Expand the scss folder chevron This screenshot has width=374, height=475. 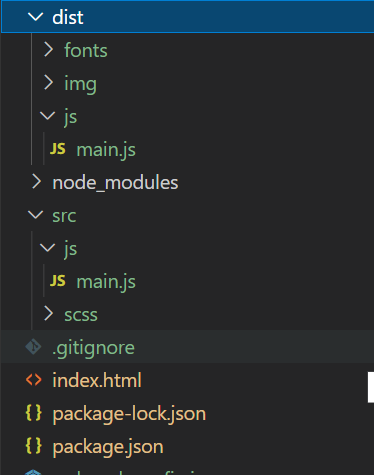[49, 314]
